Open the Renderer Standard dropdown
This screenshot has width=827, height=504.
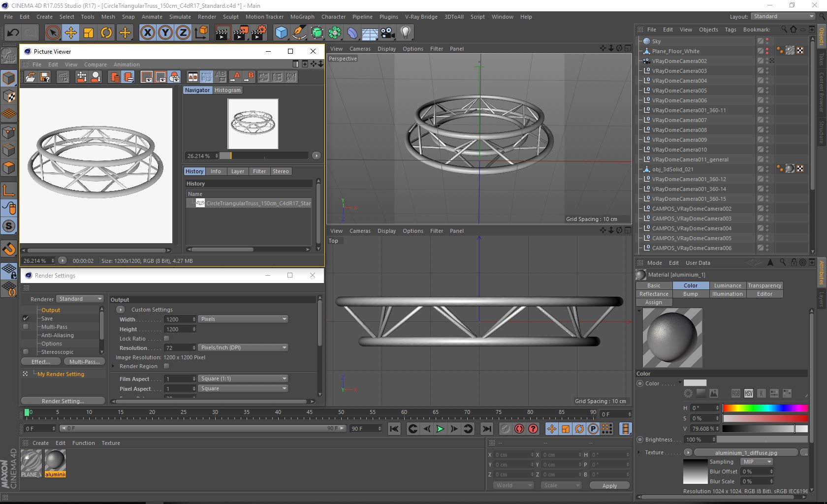[x=80, y=299]
